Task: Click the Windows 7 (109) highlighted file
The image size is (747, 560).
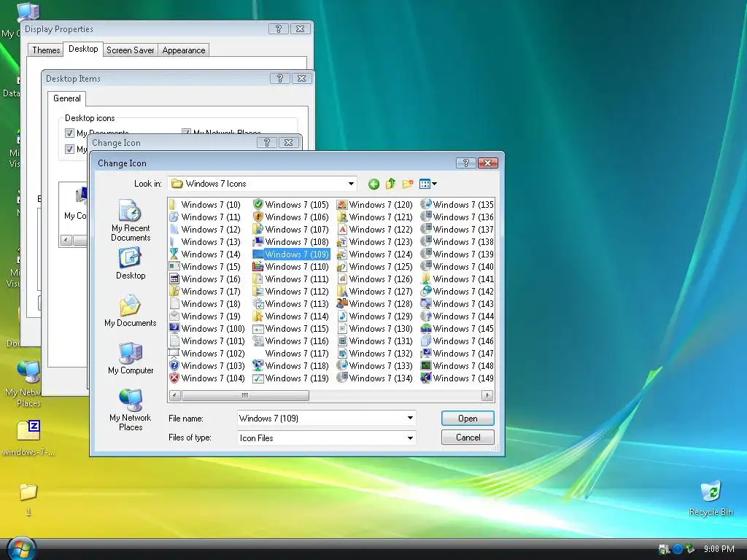Action: point(290,254)
